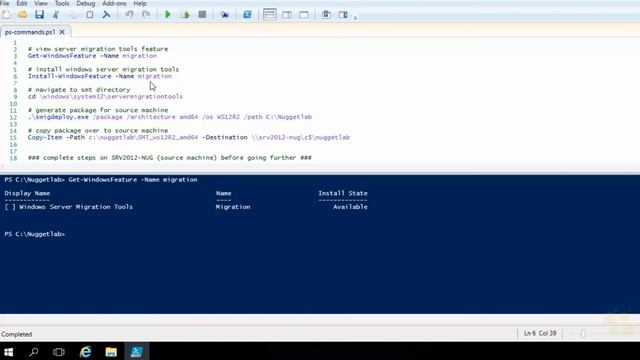This screenshot has width=640, height=360.
Task: Click the New script icon
Action: click(6, 15)
